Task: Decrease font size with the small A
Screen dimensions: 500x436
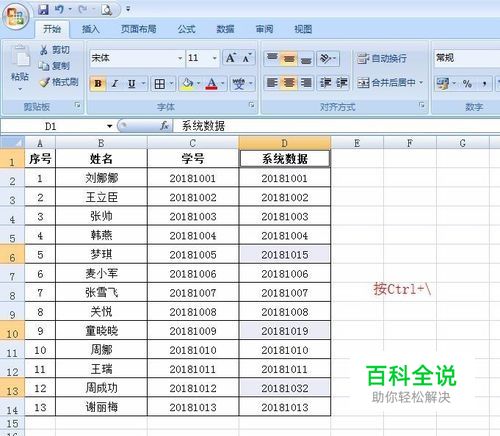Action: click(x=247, y=58)
